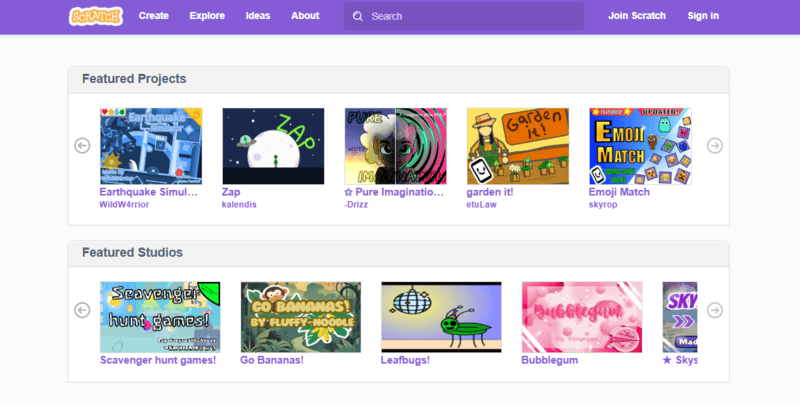Open the Emoji Match title link

tap(619, 192)
